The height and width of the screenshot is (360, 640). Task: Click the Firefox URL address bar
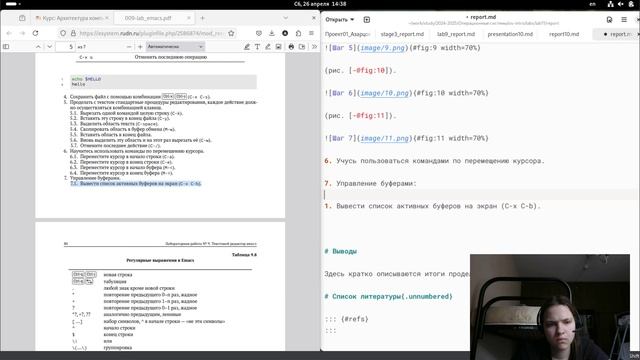151,33
